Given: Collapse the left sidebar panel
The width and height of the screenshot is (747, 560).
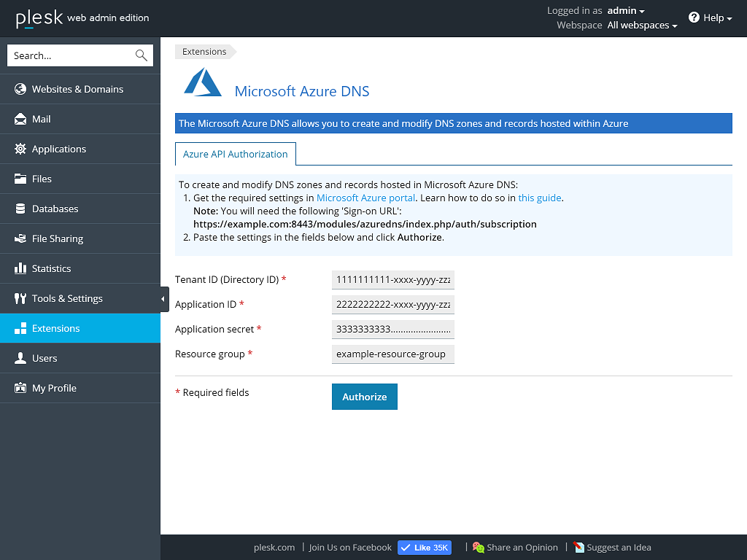Looking at the screenshot, I should (x=163, y=299).
